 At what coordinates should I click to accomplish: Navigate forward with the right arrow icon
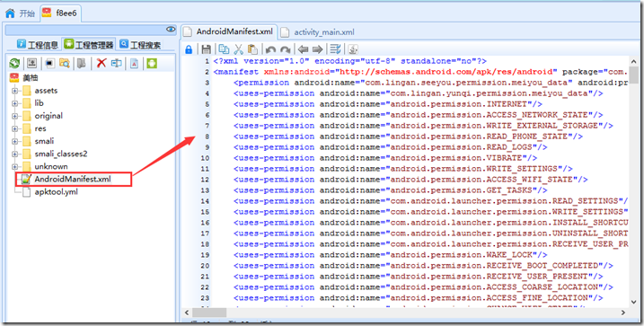tap(317, 49)
